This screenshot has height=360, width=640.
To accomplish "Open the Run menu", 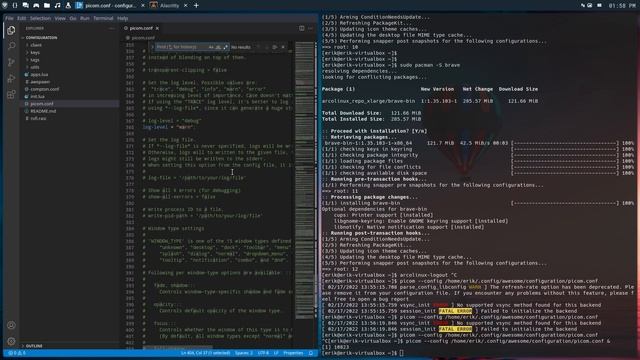I will click(84, 18).
